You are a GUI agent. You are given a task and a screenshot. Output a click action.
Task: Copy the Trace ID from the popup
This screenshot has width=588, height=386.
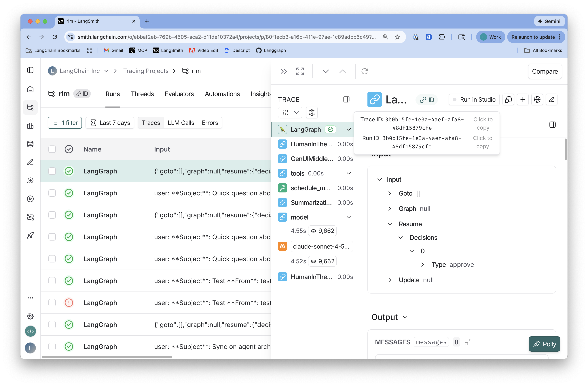tap(483, 124)
